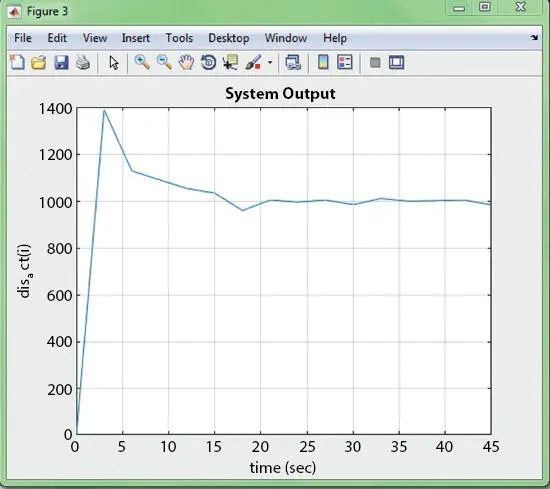Image resolution: width=550 pixels, height=489 pixels.
Task: Click the time (sec) x-axis label
Action: coord(283,468)
